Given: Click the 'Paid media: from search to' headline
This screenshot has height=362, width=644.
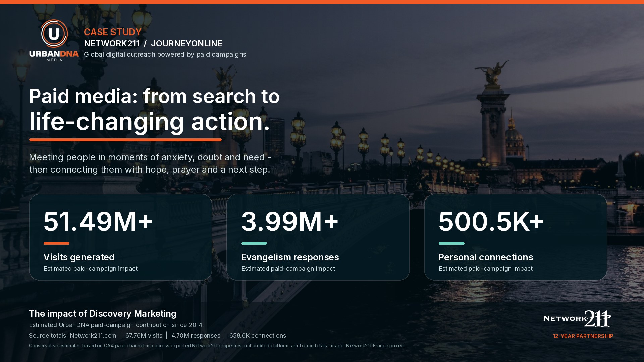Looking at the screenshot, I should coord(154,97).
